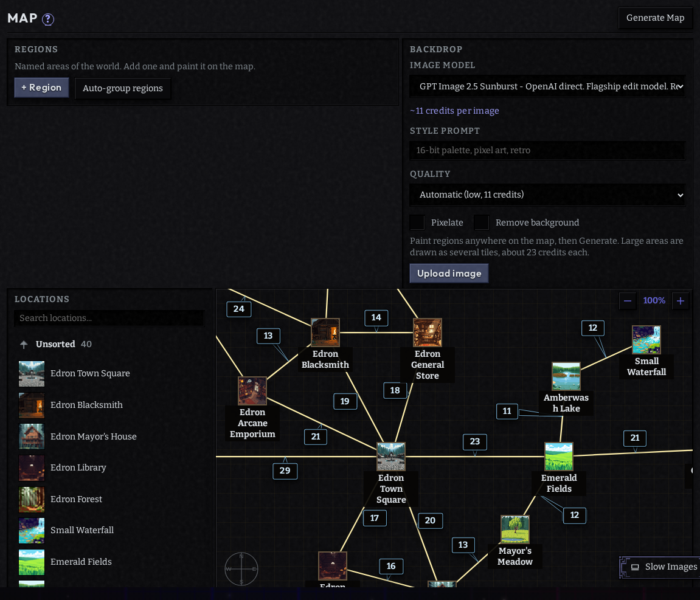The width and height of the screenshot is (700, 600).
Task: Enable the Pixelate checkbox
Action: 417,222
